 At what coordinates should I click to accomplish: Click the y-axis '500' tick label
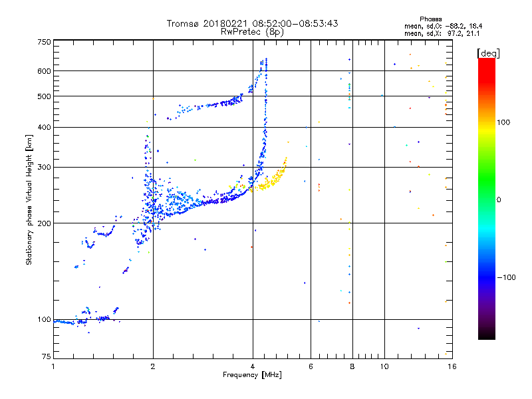pos(44,96)
